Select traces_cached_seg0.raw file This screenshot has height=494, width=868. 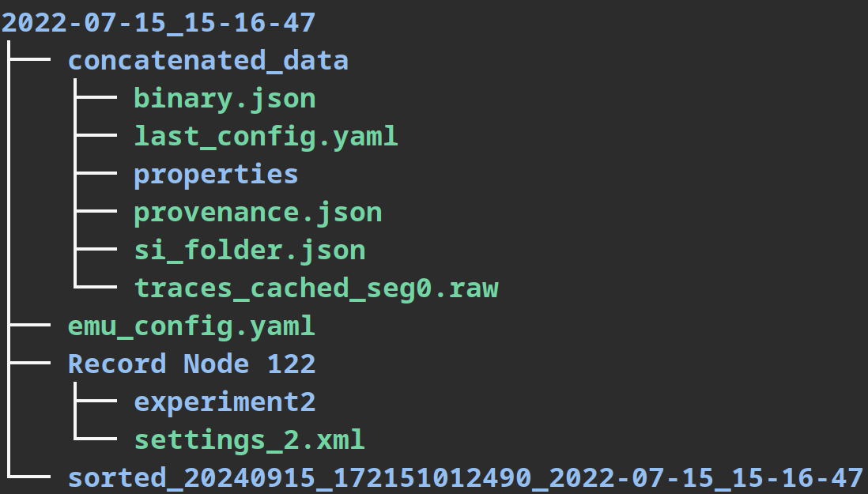316,288
